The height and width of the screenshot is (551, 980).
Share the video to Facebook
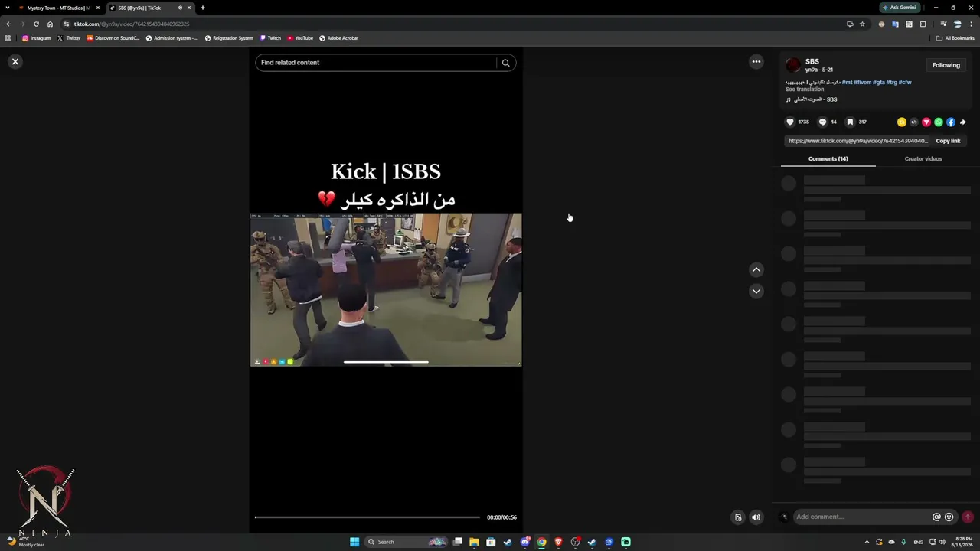pyautogui.click(x=951, y=122)
